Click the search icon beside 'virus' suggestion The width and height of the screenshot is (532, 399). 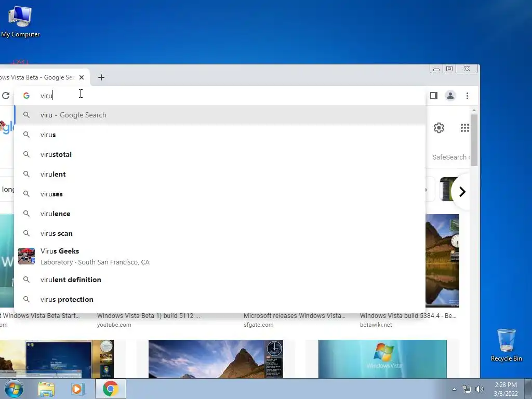(x=26, y=135)
